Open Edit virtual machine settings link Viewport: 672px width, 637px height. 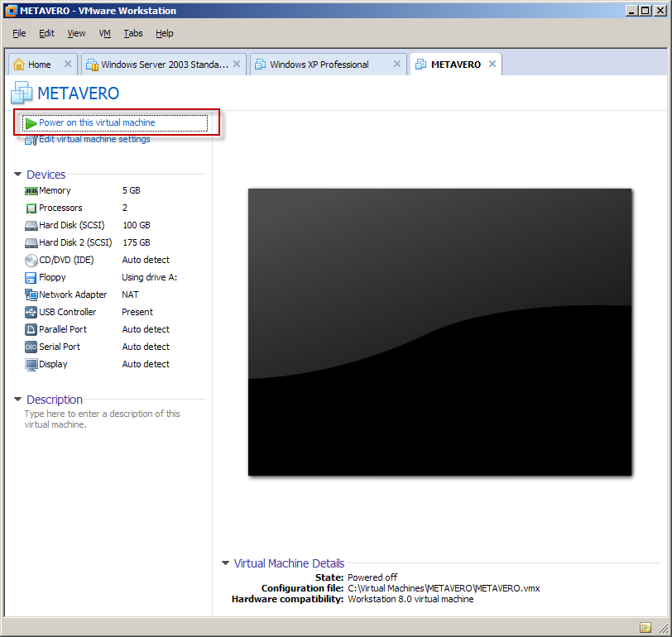[94, 139]
